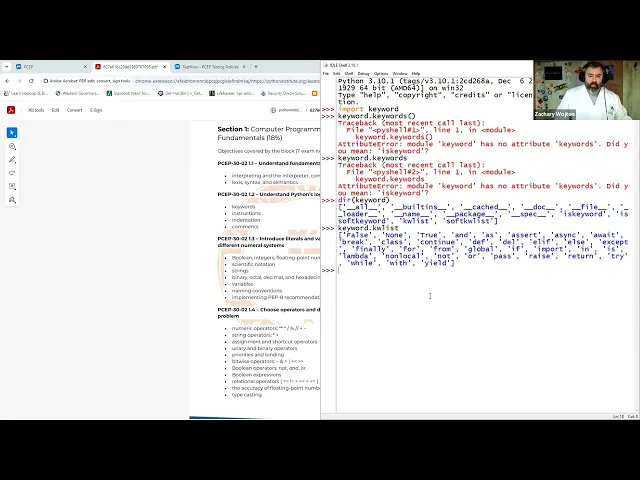Click the red Adobe Acrobat logo
This screenshot has width=640, height=480.
(11, 110)
